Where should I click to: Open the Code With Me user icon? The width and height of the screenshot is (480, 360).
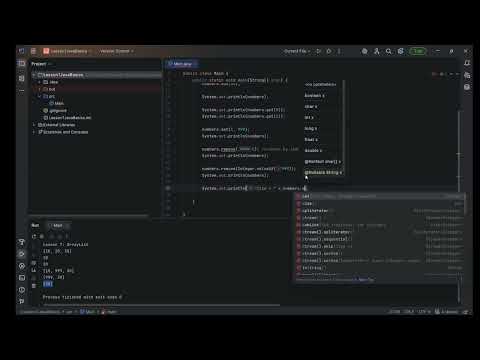tap(377, 51)
